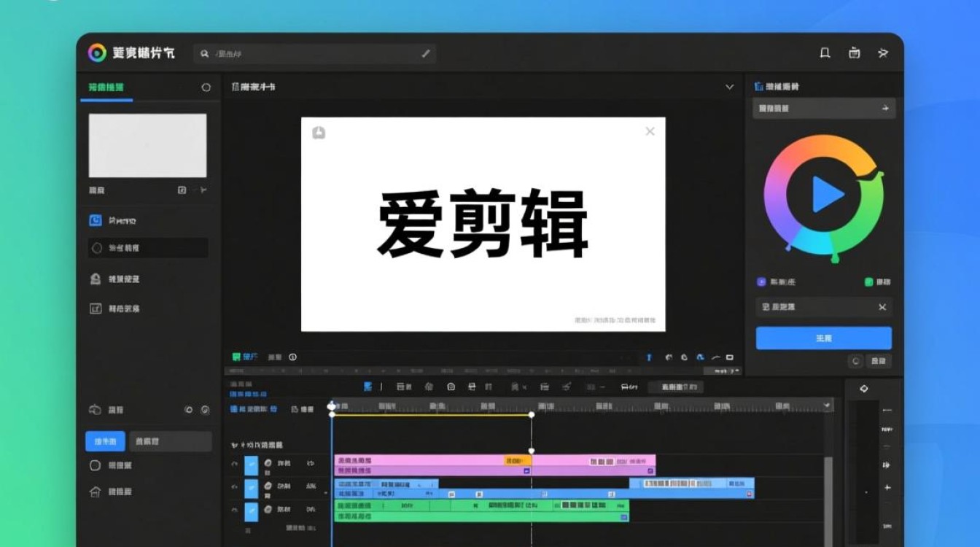Click the circle icon beside the left panel tab
Image resolution: width=980 pixels, height=547 pixels.
tap(206, 88)
